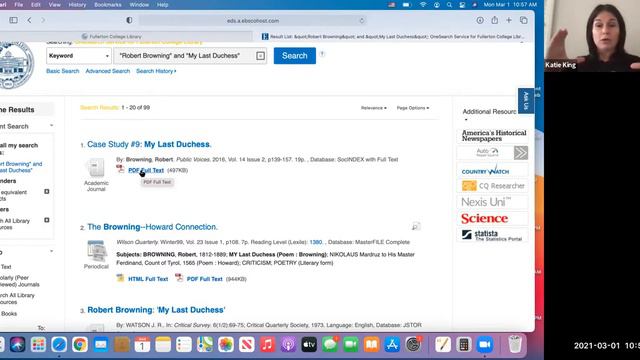
Task: Open Launchpad from the Dock
Action: pyautogui.click(x=38, y=344)
